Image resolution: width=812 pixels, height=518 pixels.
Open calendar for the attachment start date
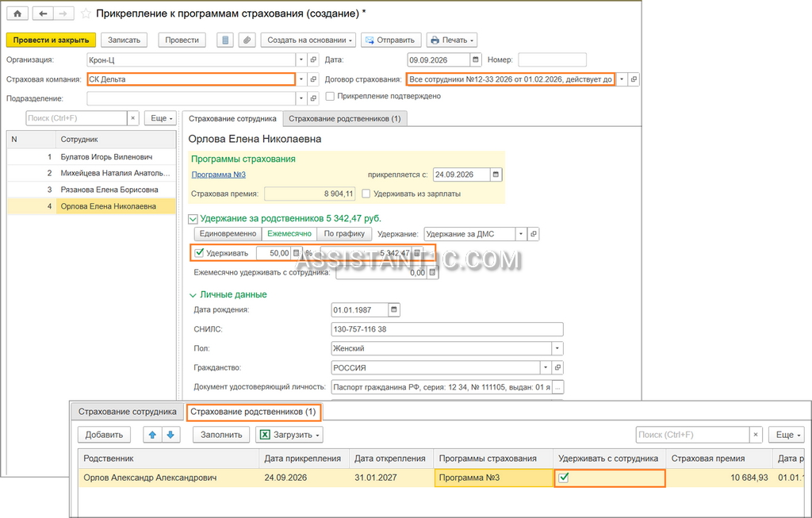(496, 175)
